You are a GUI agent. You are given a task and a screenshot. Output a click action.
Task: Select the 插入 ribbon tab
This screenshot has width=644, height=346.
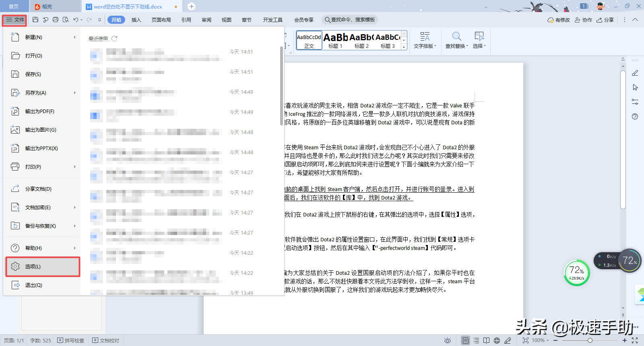[136, 20]
